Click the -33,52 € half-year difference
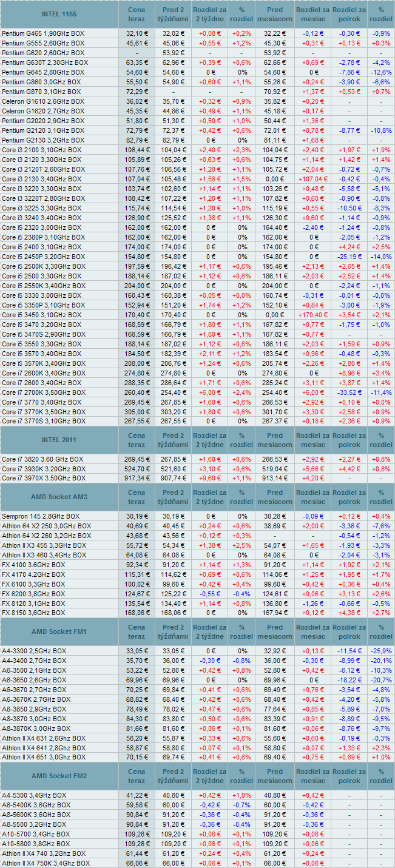The width and height of the screenshot is (395, 868). [349, 392]
